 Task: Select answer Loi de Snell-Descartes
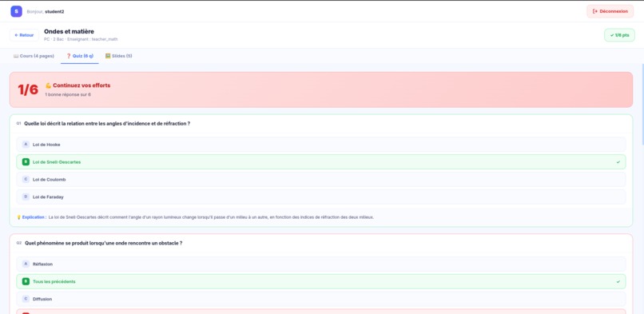(x=320, y=162)
